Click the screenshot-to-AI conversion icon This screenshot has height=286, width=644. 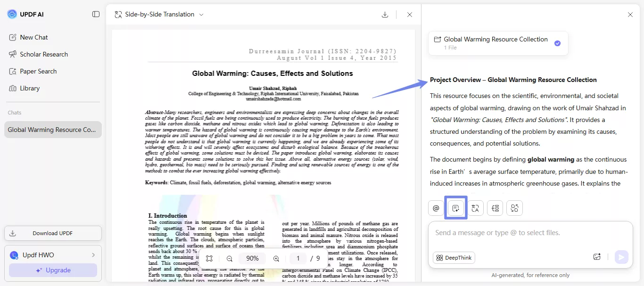coord(514,208)
